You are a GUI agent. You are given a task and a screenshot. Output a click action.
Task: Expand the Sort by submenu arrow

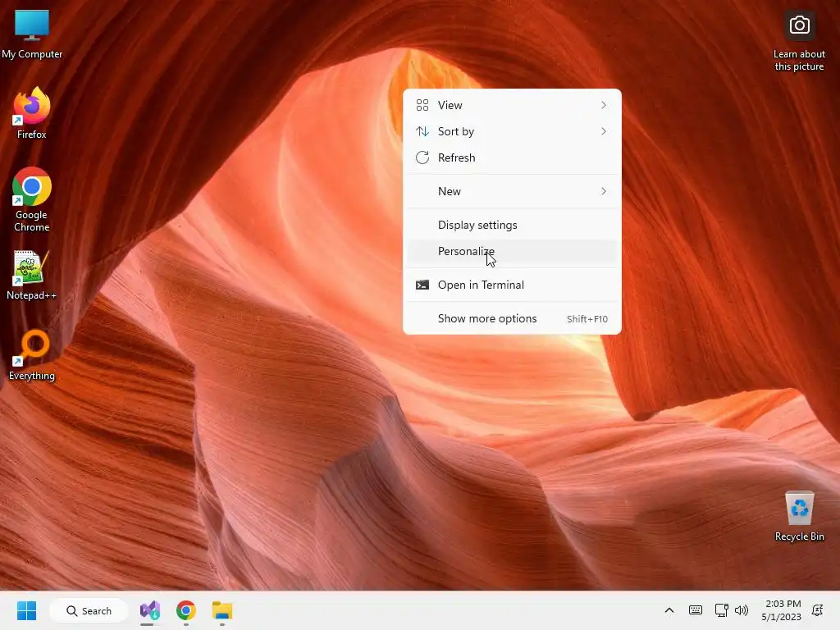(604, 131)
